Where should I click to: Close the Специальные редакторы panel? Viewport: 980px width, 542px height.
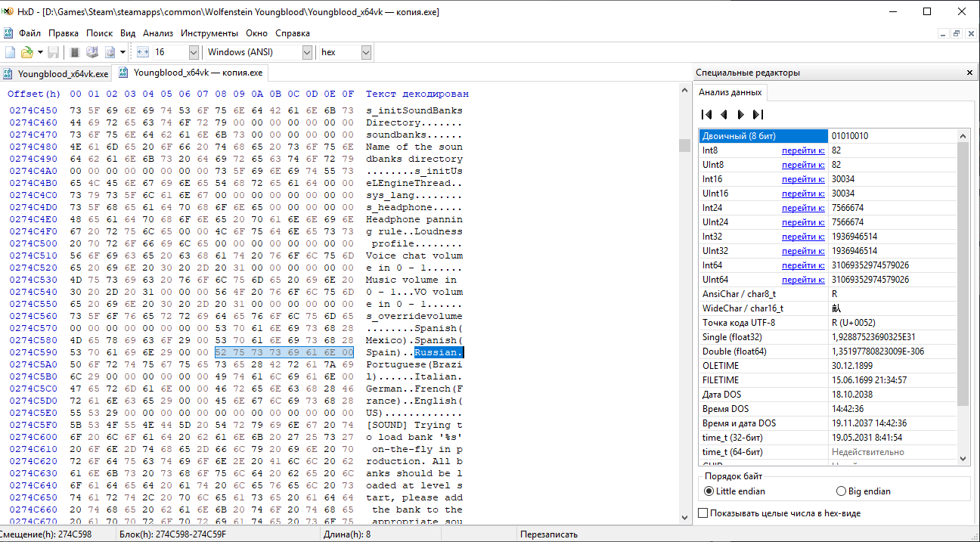pos(969,73)
